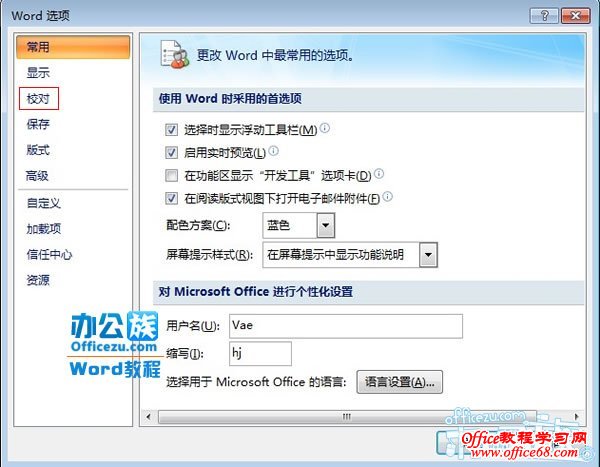
Task: Click the horizontal scrollbar thumb
Action: click(x=347, y=416)
